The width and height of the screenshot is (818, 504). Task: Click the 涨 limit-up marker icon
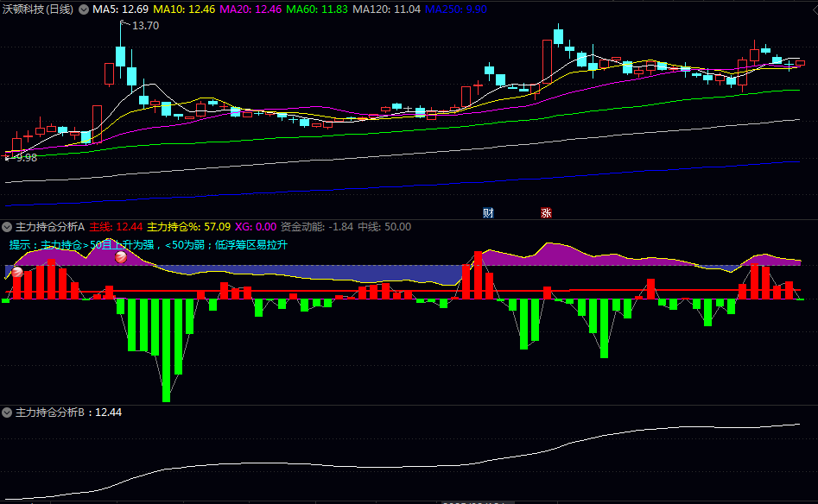click(546, 212)
